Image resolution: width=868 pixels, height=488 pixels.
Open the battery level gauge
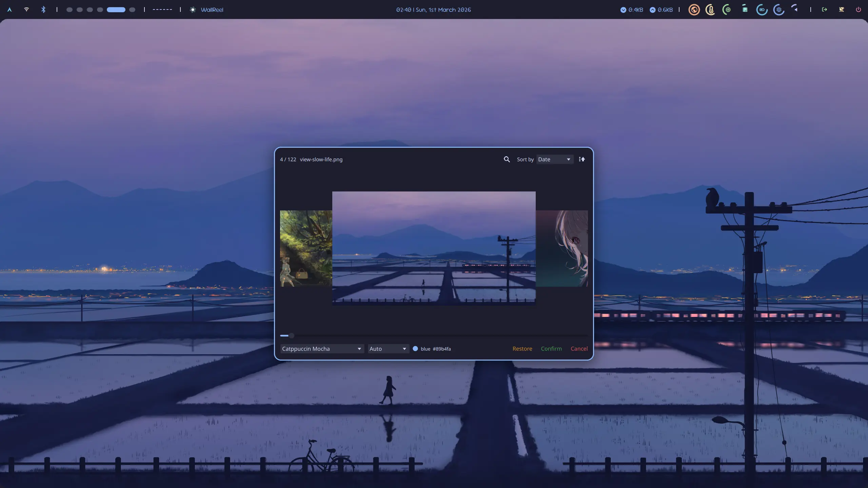762,9
